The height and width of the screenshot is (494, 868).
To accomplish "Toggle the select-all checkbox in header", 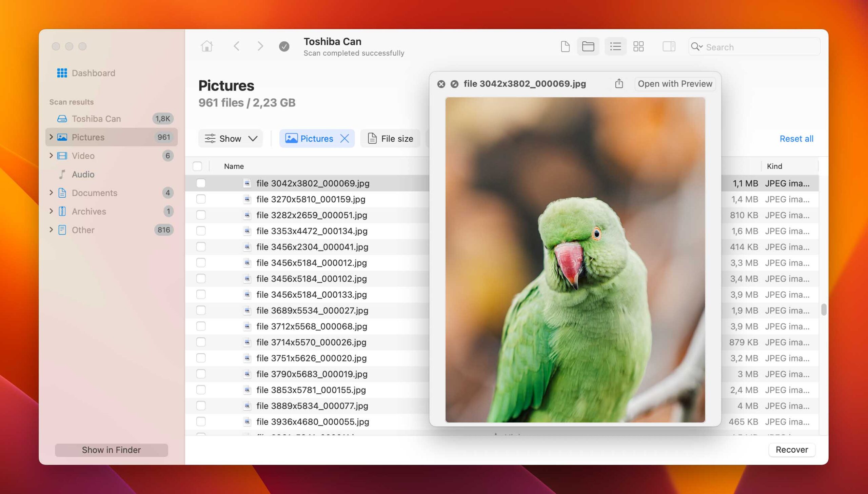I will 197,166.
